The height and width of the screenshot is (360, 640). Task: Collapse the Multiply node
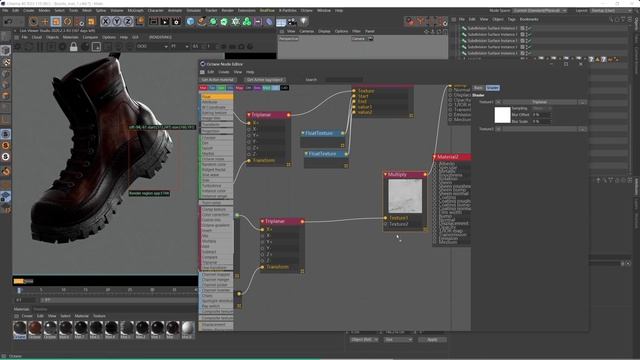(x=385, y=174)
